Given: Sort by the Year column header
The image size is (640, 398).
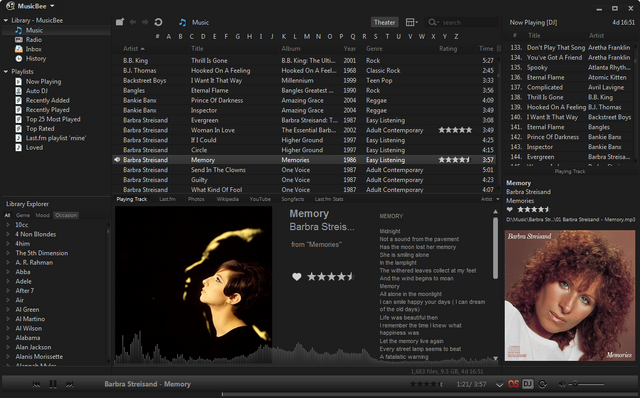Looking at the screenshot, I should point(349,49).
